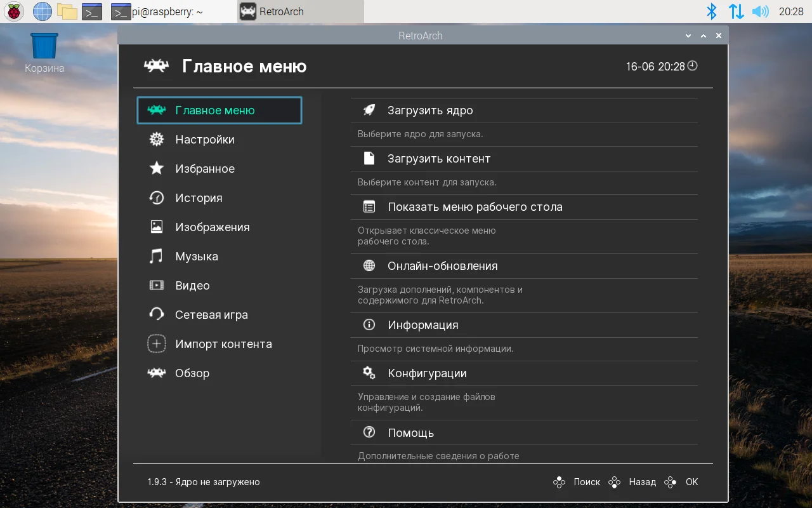Select Главное меню in the sidebar

click(x=219, y=110)
